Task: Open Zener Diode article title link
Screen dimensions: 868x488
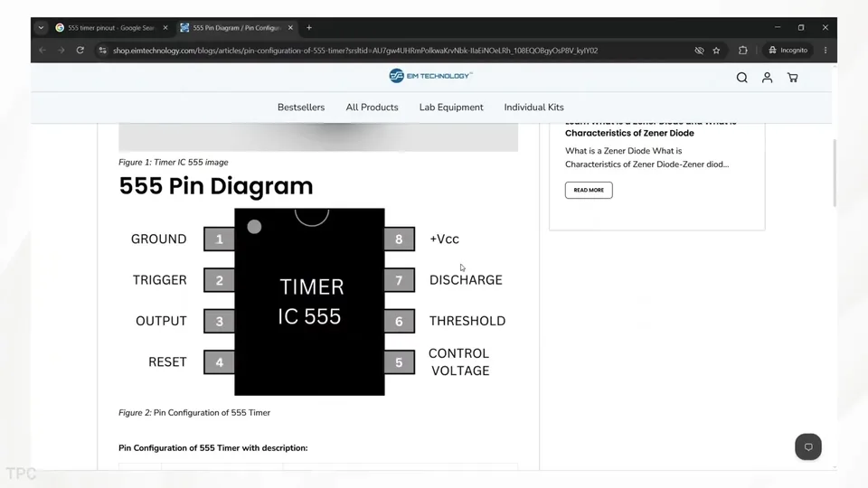Action: coord(651,127)
